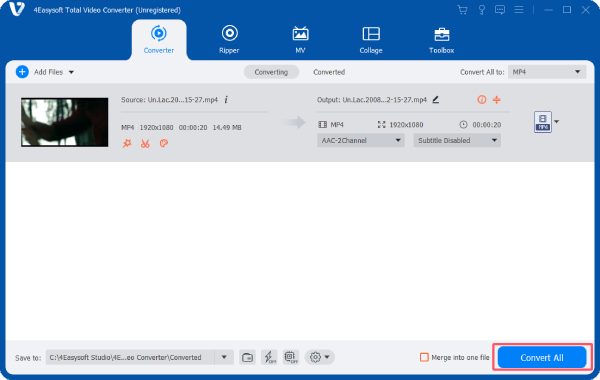Open the output folder icon near Save to
600x380 pixels.
coord(247,357)
